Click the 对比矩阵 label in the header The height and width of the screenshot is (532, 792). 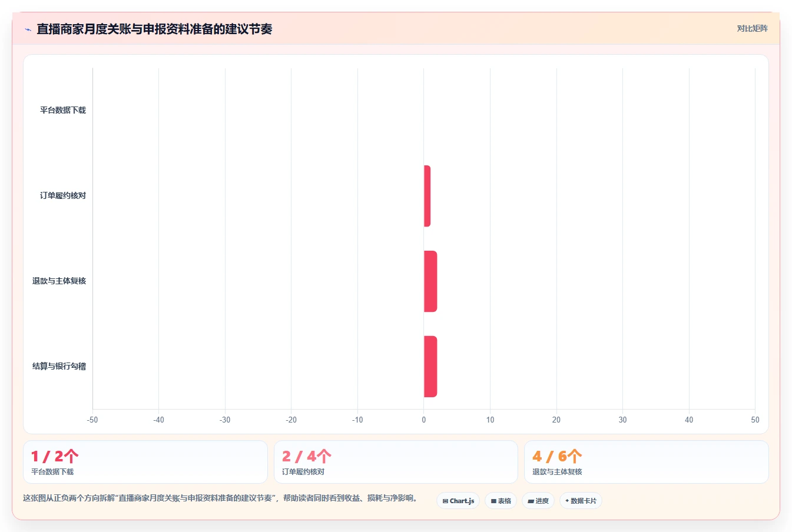pos(752,28)
